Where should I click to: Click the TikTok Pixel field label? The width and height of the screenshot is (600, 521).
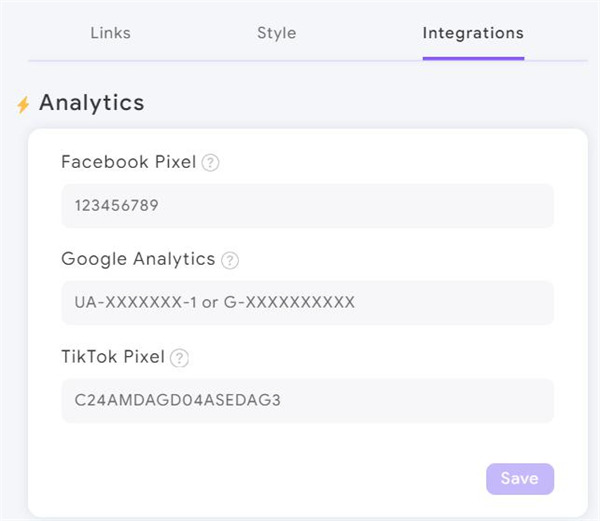click(x=113, y=357)
